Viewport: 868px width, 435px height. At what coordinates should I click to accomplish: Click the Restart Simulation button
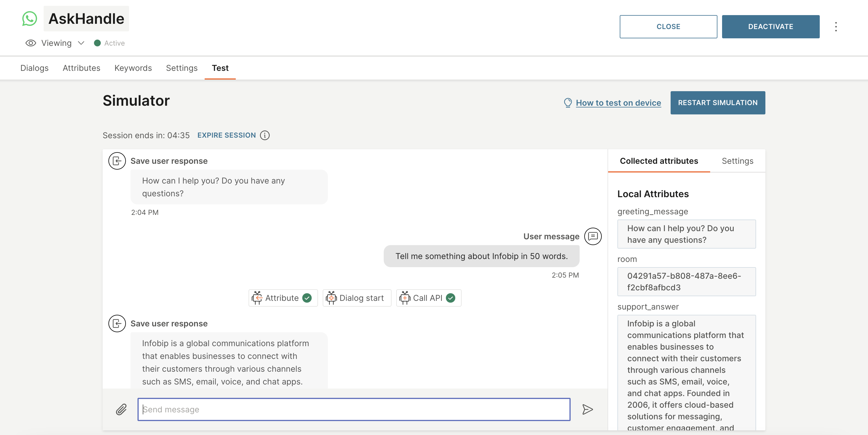tap(717, 102)
